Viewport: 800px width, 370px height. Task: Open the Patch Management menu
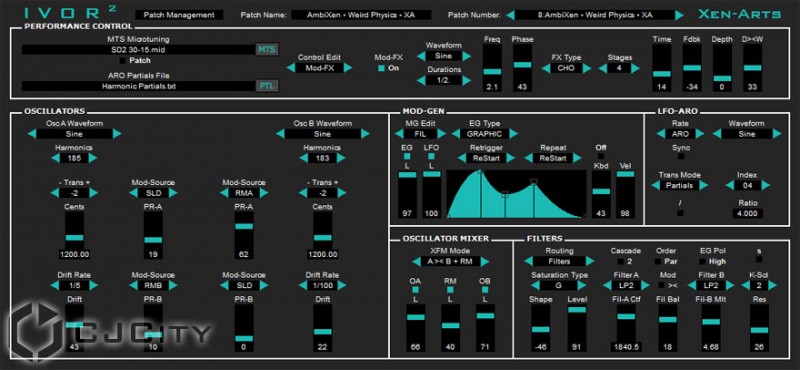[179, 15]
